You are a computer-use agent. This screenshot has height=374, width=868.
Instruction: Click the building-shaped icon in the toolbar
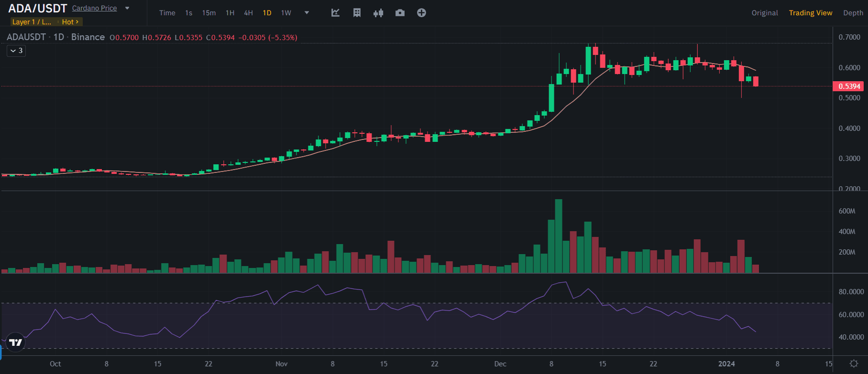pos(357,13)
